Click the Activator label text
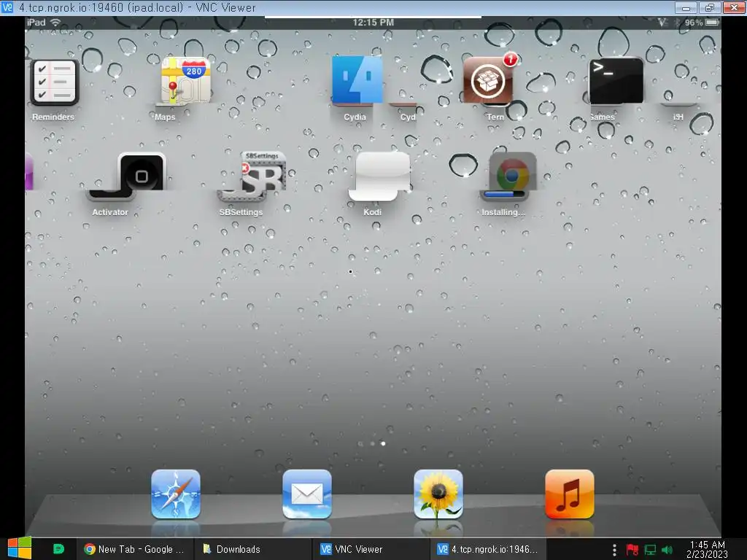Viewport: 747px width, 560px height. (x=110, y=212)
